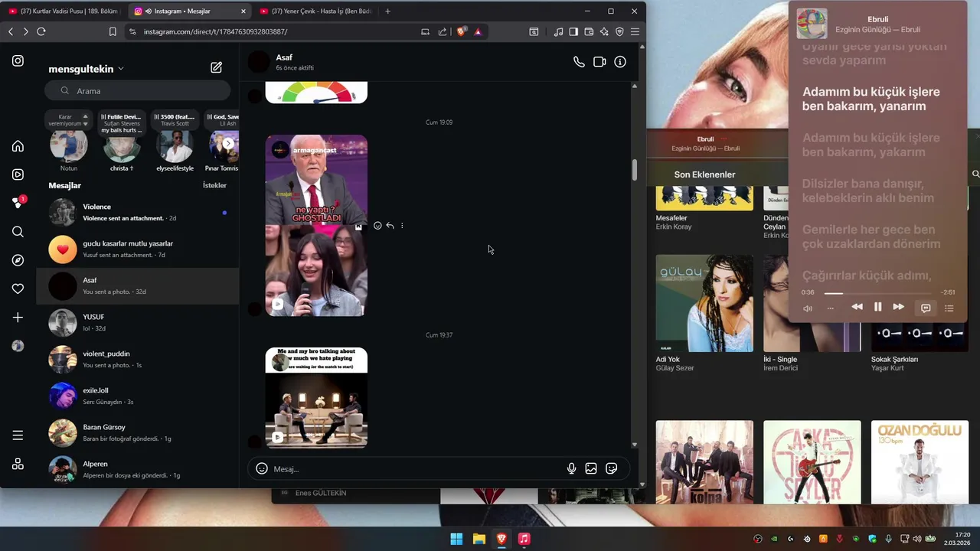Viewport: 980px width, 551px height.
Task: Click the Arama search field
Action: (x=139, y=90)
